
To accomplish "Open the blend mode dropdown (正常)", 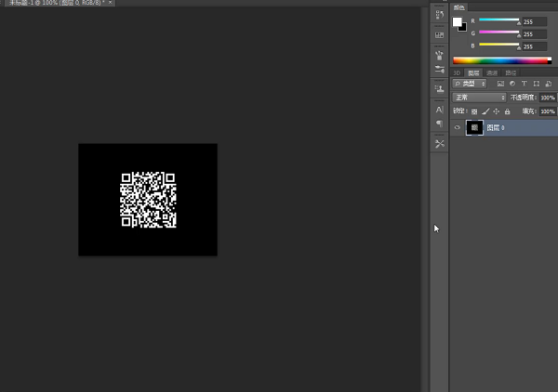I will pyautogui.click(x=479, y=98).
